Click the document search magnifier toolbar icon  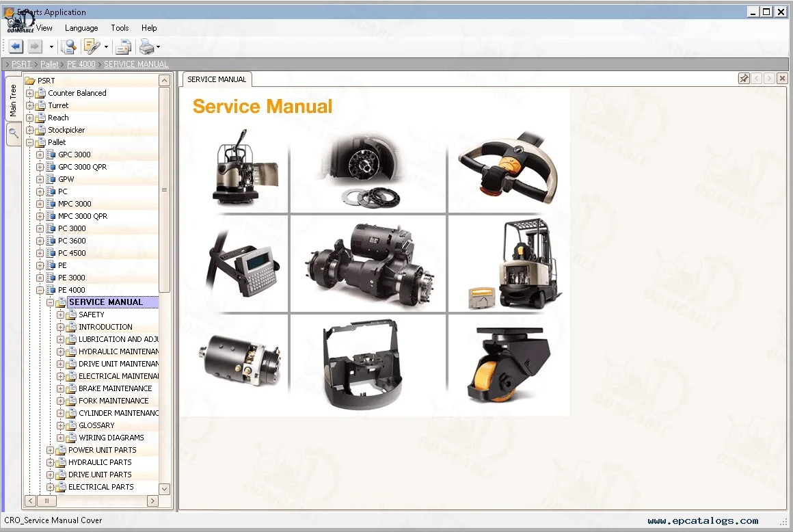pos(68,46)
